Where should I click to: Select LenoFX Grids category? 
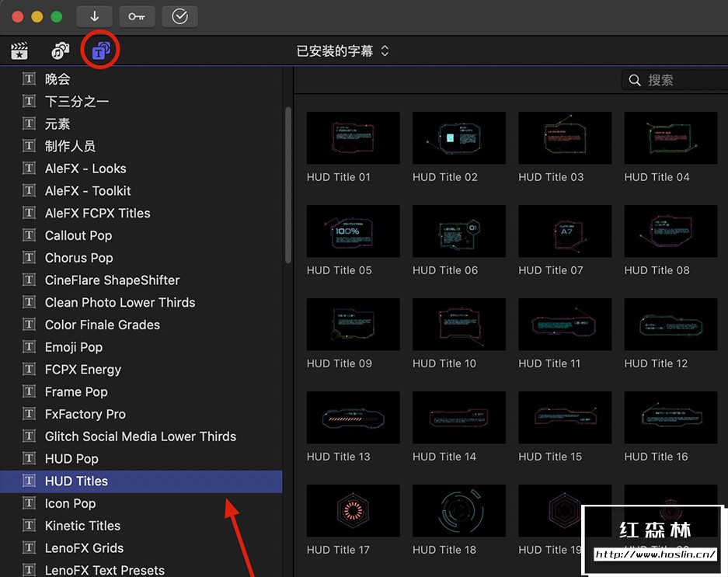coord(141,547)
